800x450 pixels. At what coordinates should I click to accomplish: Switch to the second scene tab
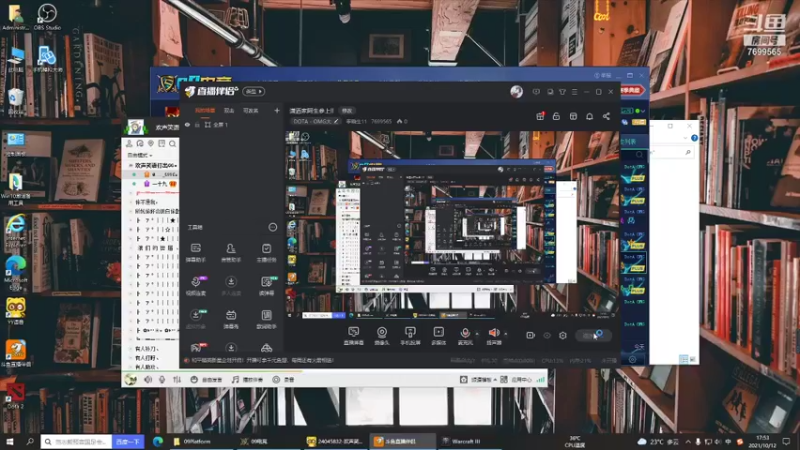(229, 110)
